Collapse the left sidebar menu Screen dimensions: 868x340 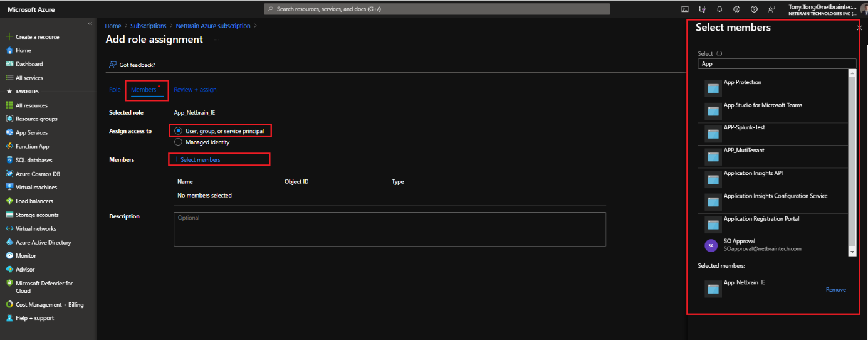pyautogui.click(x=90, y=23)
